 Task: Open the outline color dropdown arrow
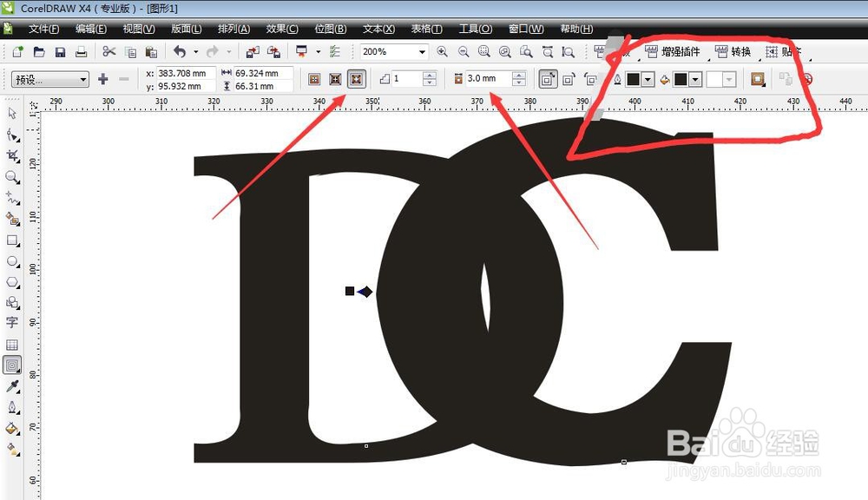pyautogui.click(x=648, y=80)
